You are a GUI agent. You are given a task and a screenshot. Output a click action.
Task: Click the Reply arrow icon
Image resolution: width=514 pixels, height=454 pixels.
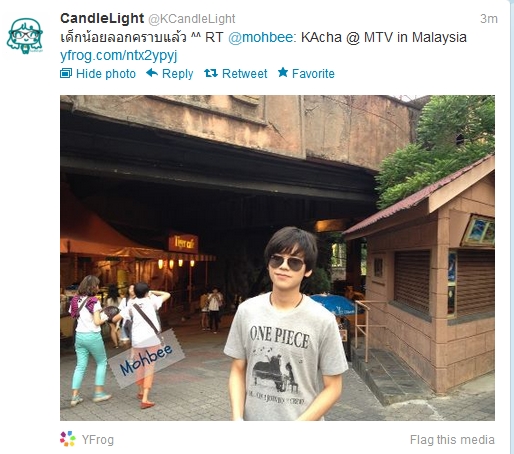pos(152,73)
